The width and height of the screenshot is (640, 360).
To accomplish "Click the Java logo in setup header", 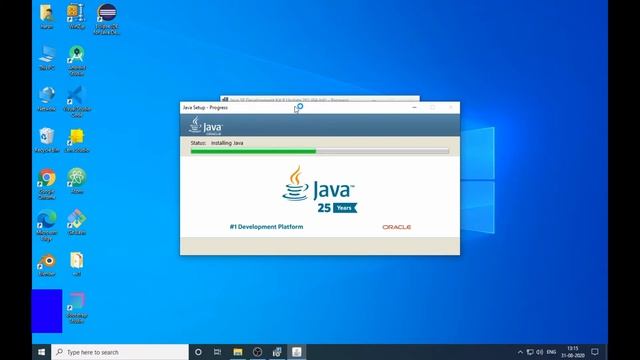I will tap(206, 126).
